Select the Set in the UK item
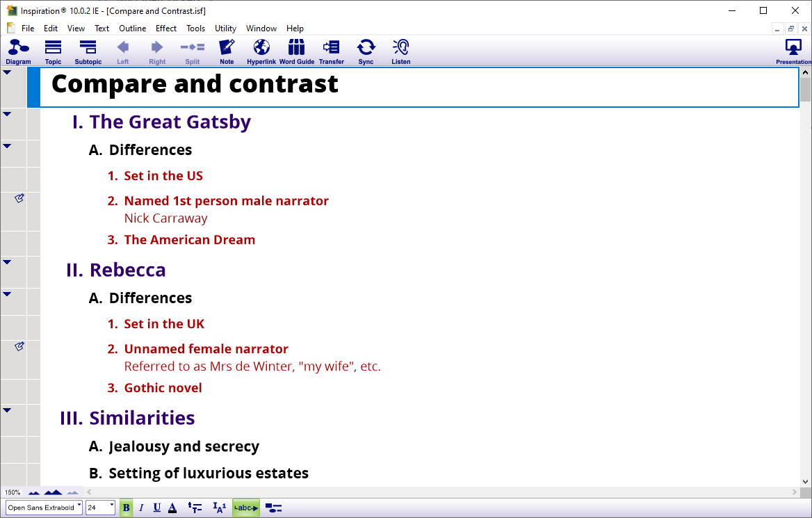This screenshot has height=518, width=812. [164, 324]
